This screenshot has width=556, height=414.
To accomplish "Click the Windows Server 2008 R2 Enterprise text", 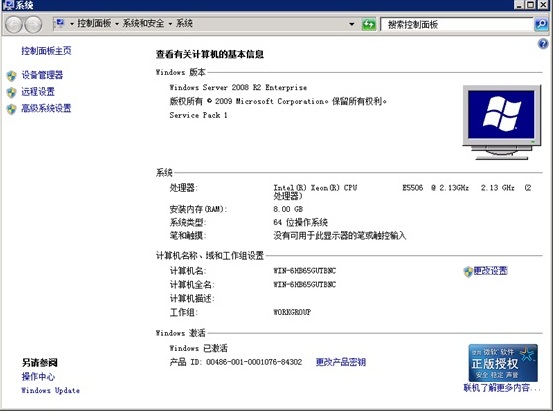I will pos(238,88).
